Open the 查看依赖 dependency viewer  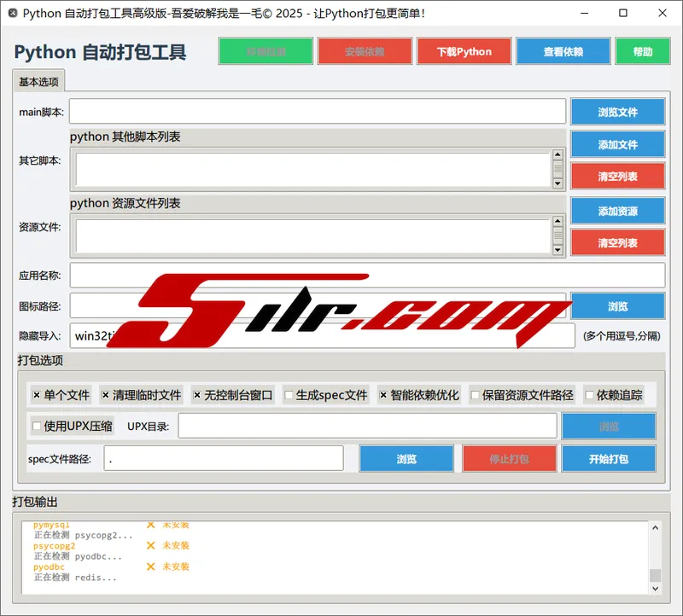[563, 51]
